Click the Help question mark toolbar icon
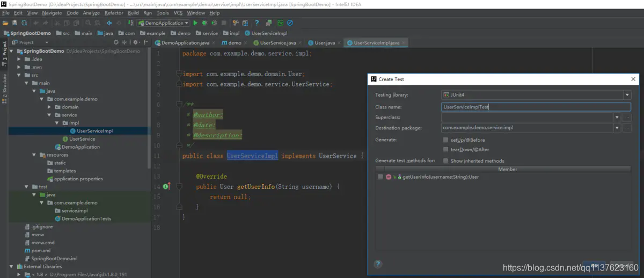Screen dimensions: 644x278 (257, 23)
